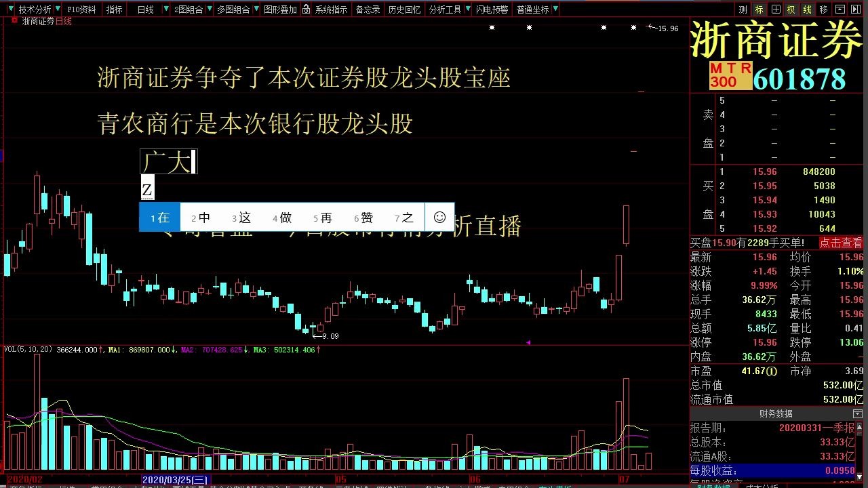Click the 浙商证券 stock name heading

pos(777,40)
